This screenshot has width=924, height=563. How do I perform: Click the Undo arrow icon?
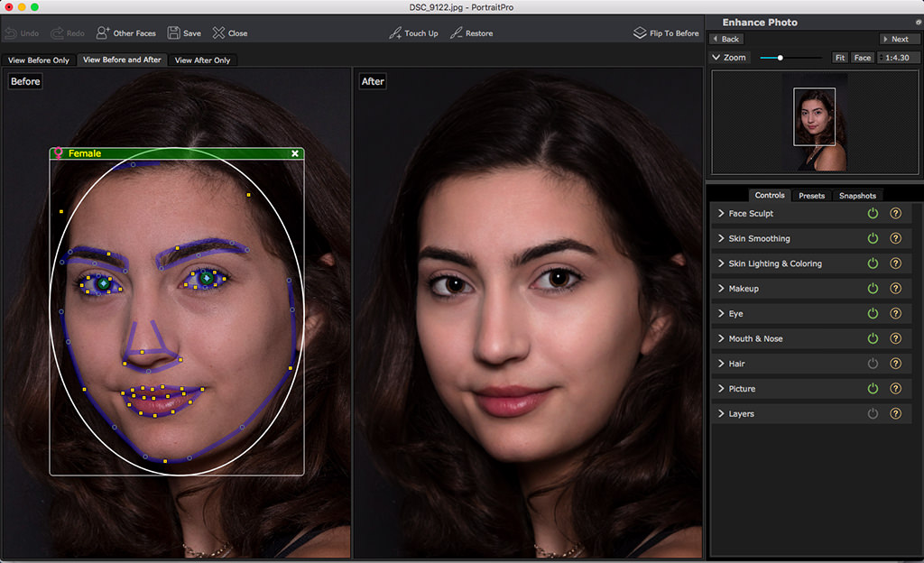point(11,33)
